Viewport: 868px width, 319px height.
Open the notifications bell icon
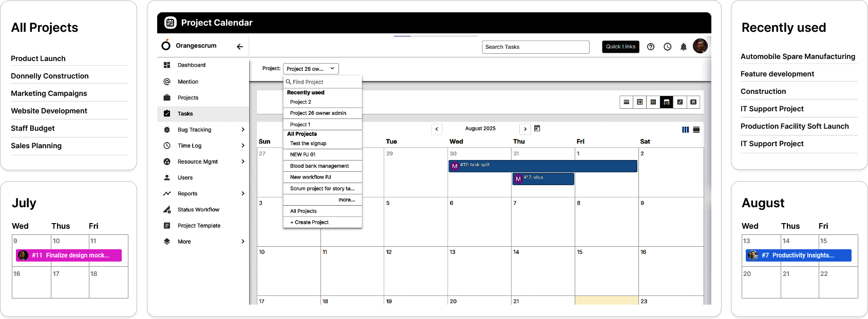coord(683,47)
